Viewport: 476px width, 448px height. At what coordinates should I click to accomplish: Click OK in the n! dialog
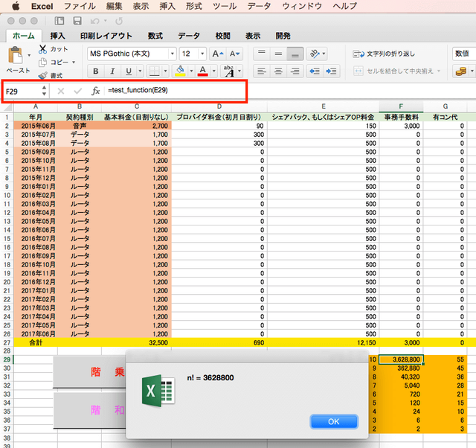point(334,421)
